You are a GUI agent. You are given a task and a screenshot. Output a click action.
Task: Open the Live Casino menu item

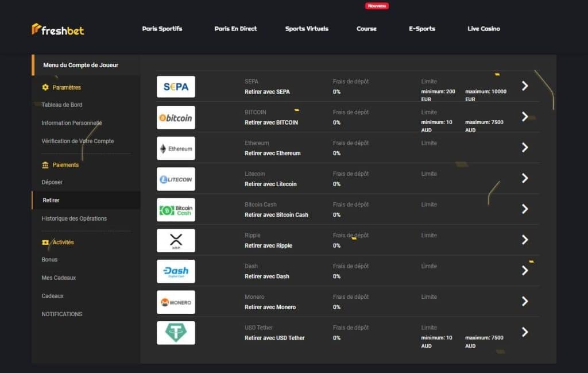[x=483, y=29]
